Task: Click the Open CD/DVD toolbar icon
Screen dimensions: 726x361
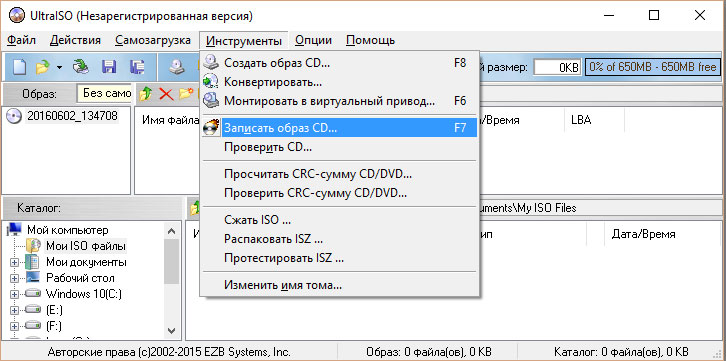Action: (81, 68)
